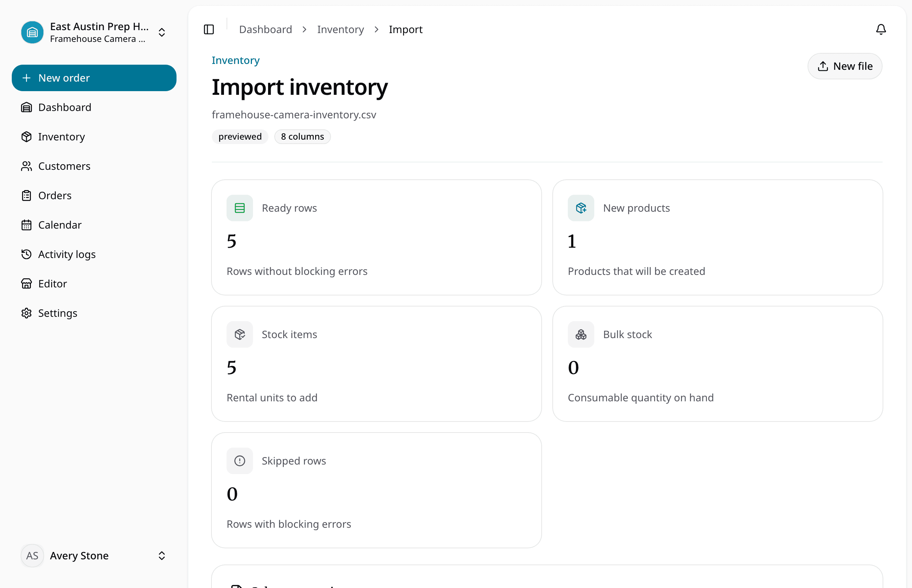The height and width of the screenshot is (588, 912).
Task: Click the East Austin Prep workspace logo
Action: [x=32, y=32]
